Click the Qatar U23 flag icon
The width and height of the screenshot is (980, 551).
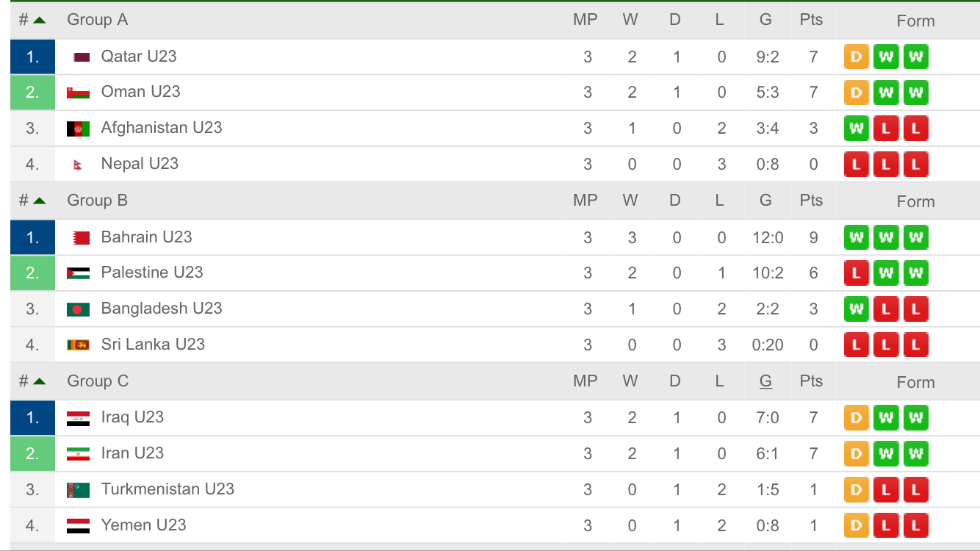coord(82,57)
